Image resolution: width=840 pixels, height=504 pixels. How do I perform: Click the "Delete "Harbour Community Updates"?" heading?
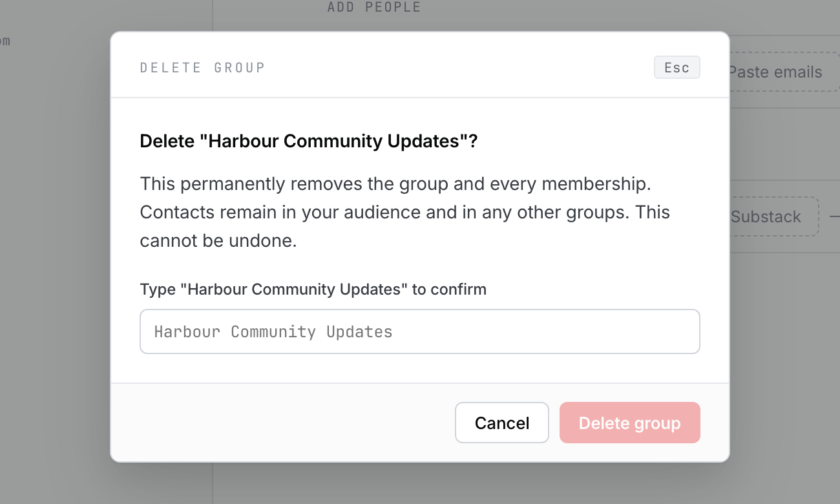coord(308,142)
